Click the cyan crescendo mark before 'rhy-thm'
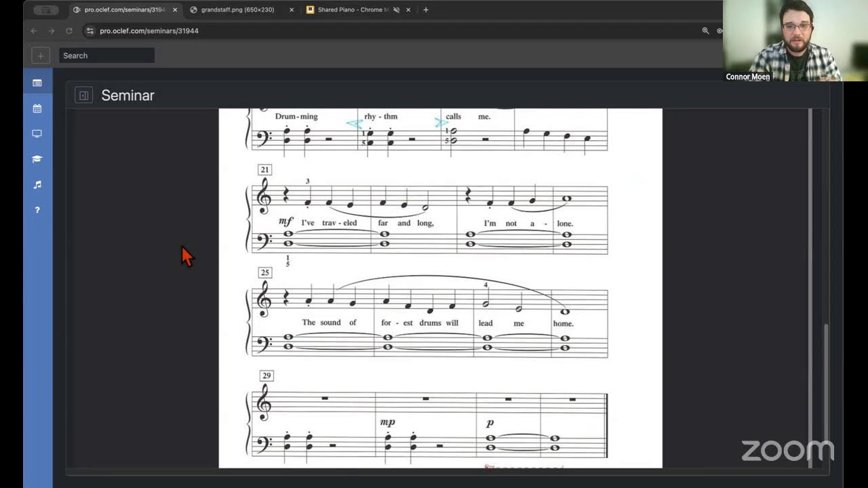 354,123
